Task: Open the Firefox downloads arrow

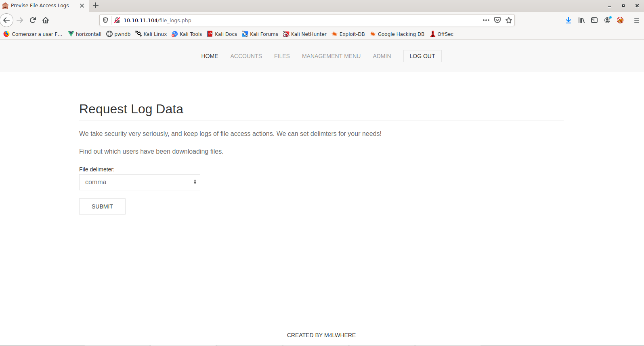Action: pos(568,20)
